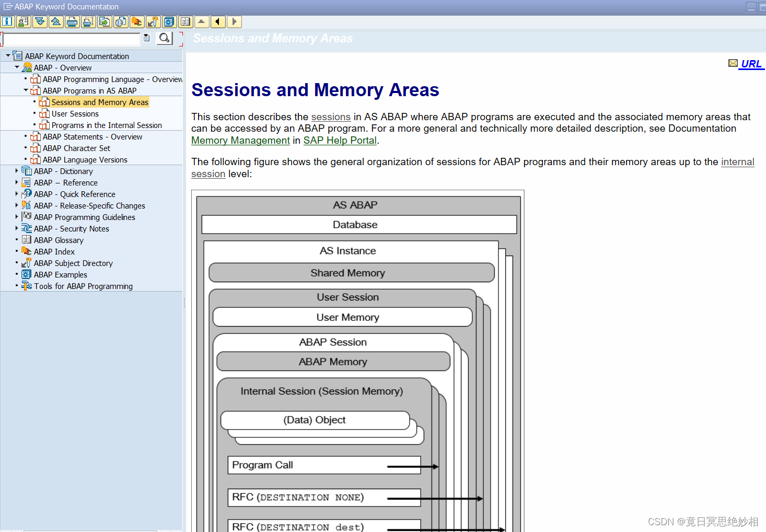Viewport: 766px width, 532px height.
Task: Open the tree navigation toolbar icon
Action: click(x=24, y=21)
